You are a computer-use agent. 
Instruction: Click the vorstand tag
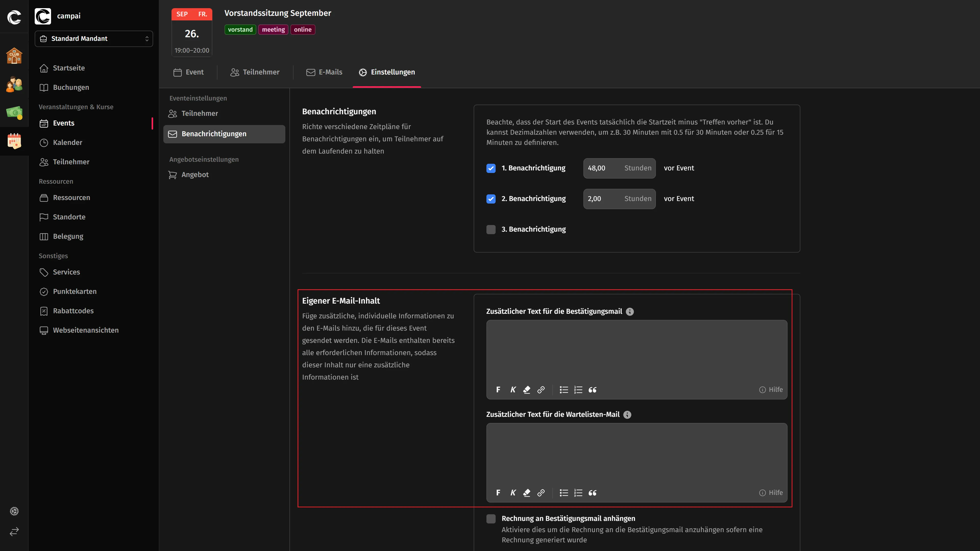pyautogui.click(x=240, y=30)
